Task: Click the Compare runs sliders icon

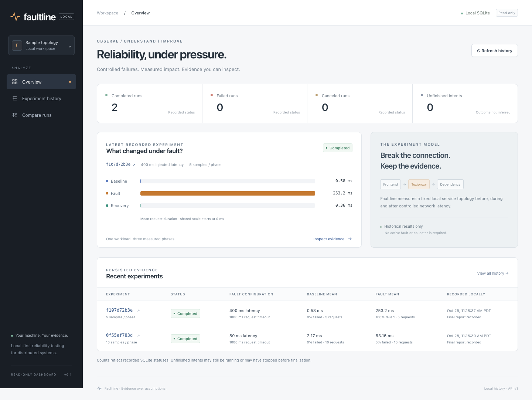Action: [x=15, y=115]
